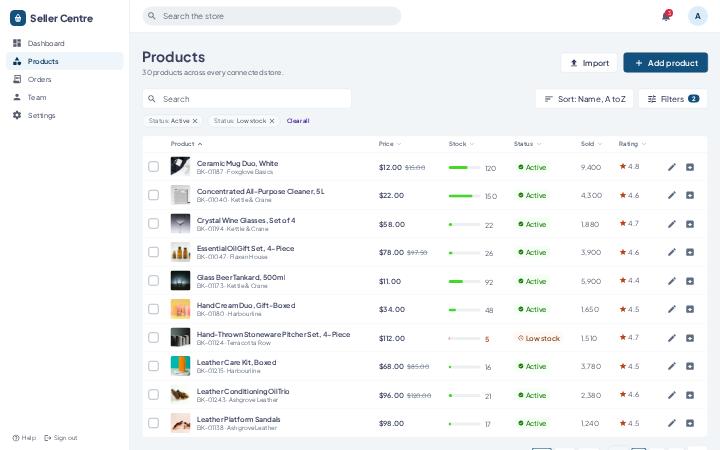Screen dimensions: 720x450
Task: Check the Crystal Wine Glasses row
Action: click(x=153, y=223)
